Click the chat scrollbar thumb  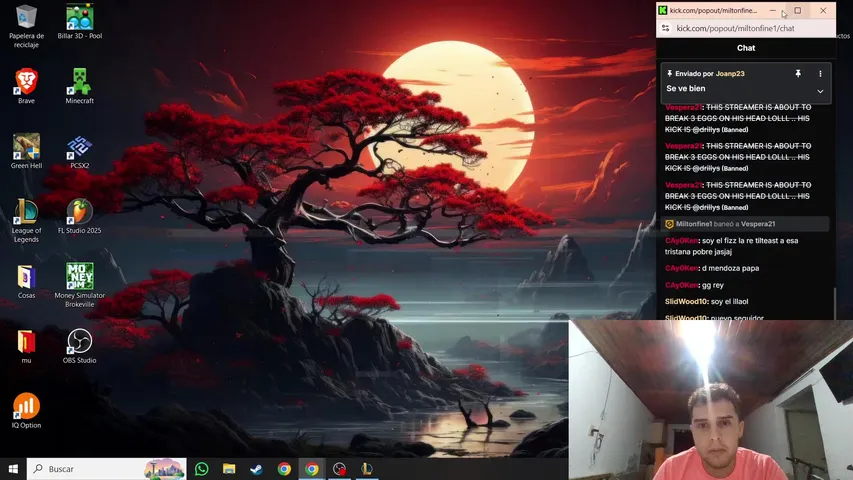click(835, 303)
